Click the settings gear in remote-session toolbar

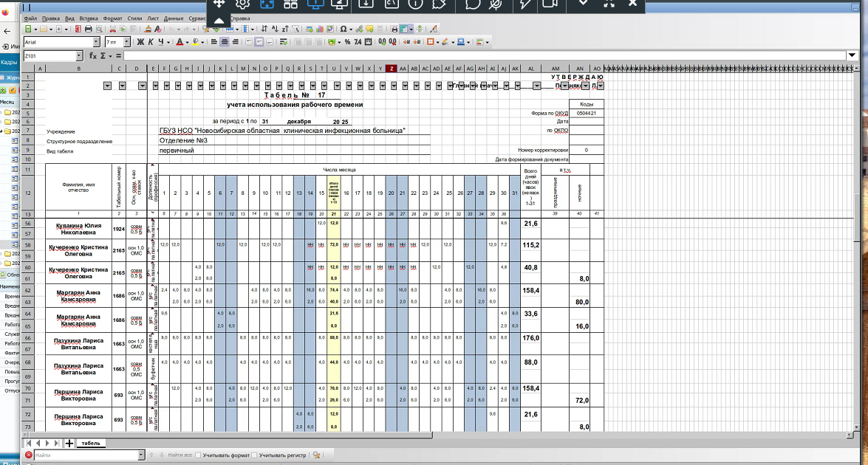[242, 4]
